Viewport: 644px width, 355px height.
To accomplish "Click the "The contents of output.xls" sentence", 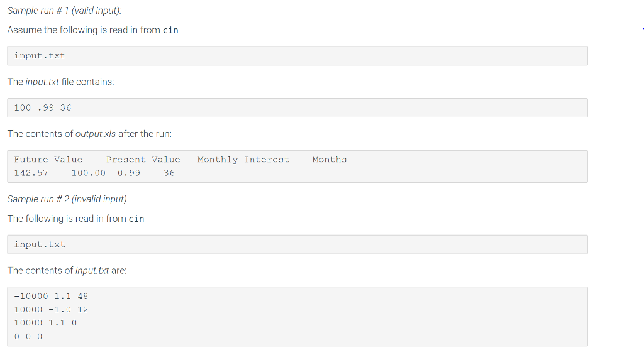I will pos(89,134).
